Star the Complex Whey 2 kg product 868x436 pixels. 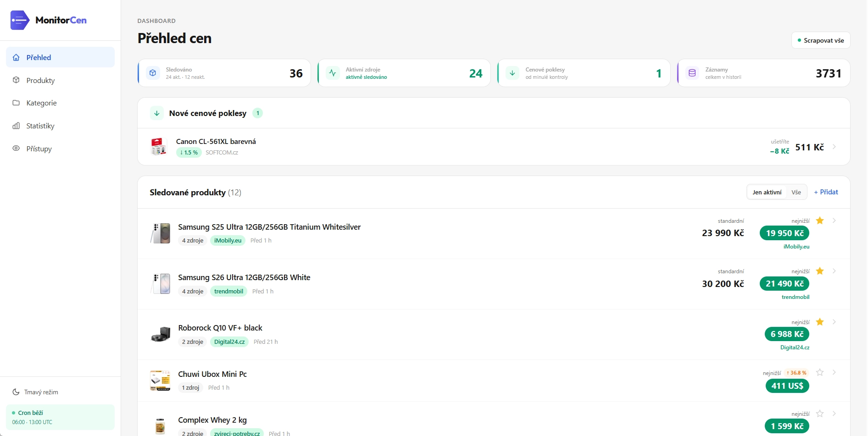820,414
